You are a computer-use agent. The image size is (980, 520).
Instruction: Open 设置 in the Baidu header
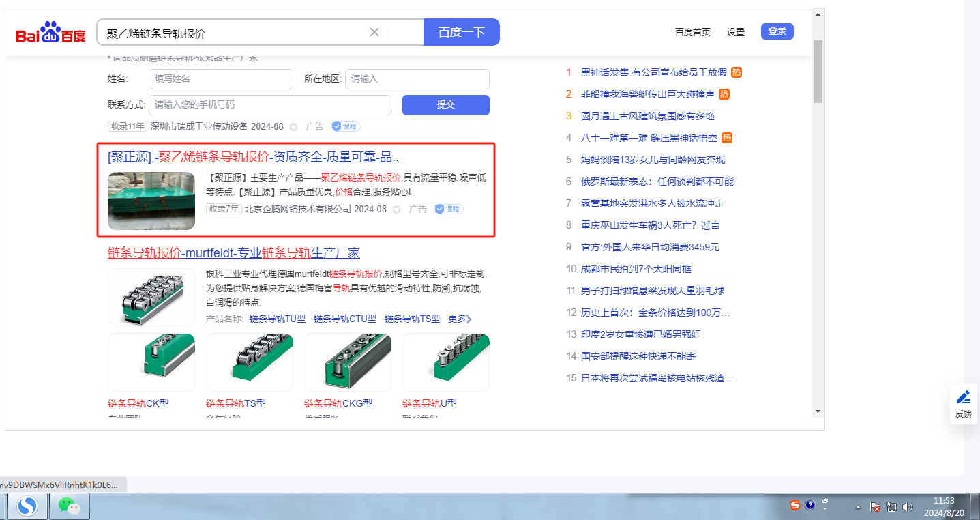[736, 32]
